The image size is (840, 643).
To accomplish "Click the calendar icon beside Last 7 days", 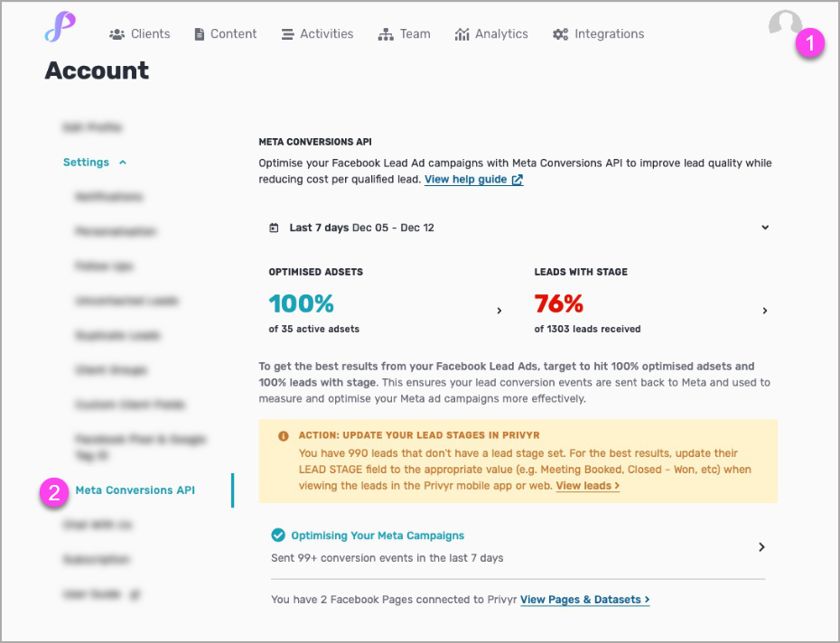I will [x=274, y=228].
